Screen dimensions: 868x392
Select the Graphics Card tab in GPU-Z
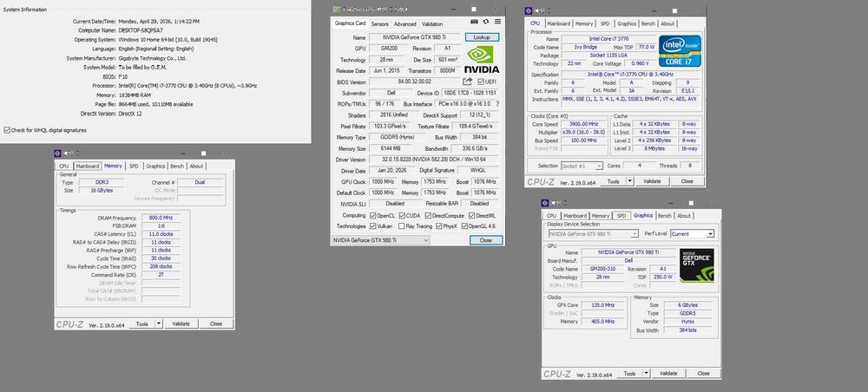click(350, 23)
